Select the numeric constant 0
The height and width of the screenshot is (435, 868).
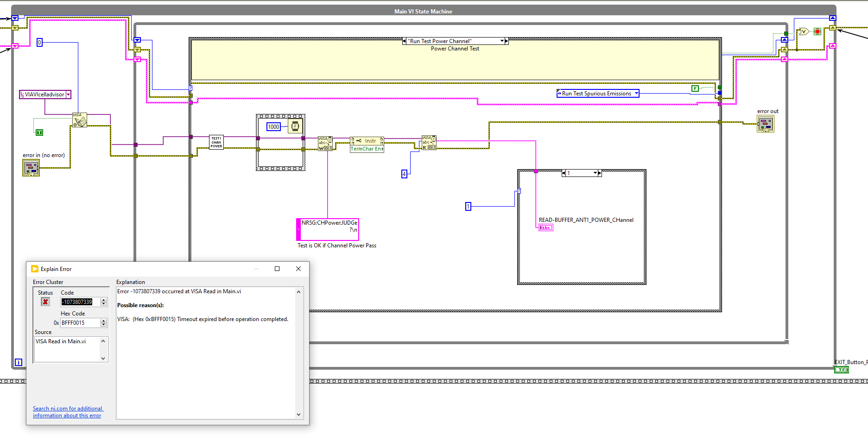point(39,43)
